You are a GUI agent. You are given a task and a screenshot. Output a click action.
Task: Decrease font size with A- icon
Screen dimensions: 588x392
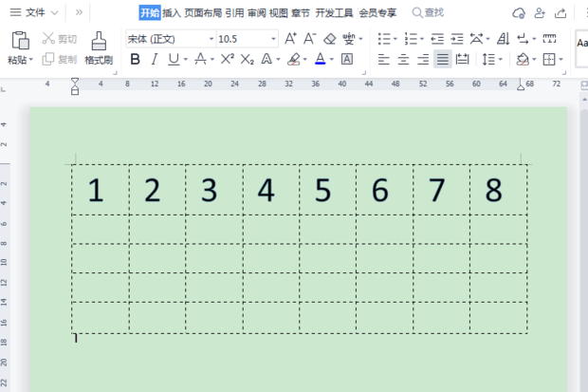310,39
